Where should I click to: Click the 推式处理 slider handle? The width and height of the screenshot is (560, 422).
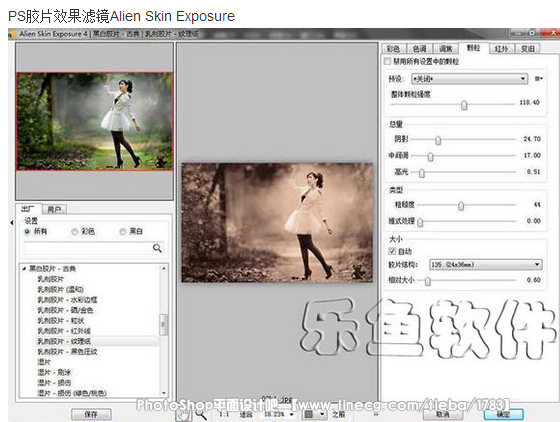(x=420, y=222)
